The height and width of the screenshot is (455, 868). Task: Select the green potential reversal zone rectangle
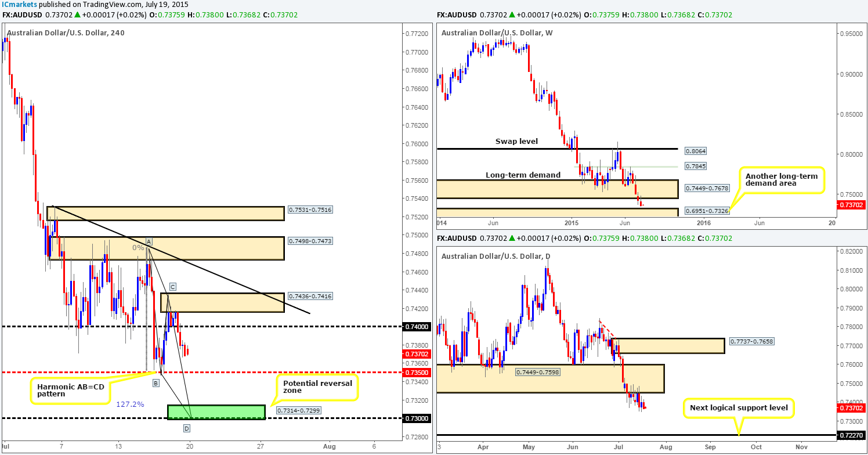pos(216,412)
